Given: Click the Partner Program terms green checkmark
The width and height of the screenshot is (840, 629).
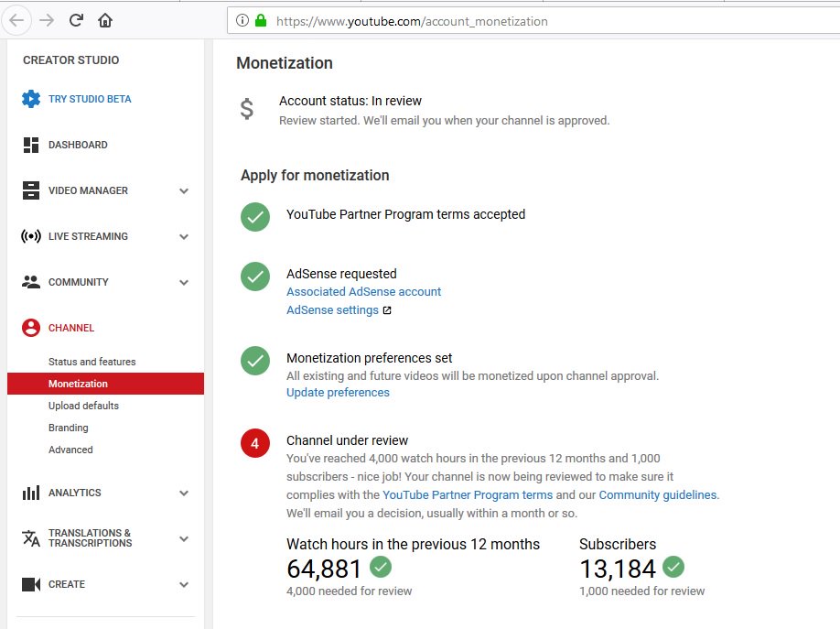Looking at the screenshot, I should 255,217.
